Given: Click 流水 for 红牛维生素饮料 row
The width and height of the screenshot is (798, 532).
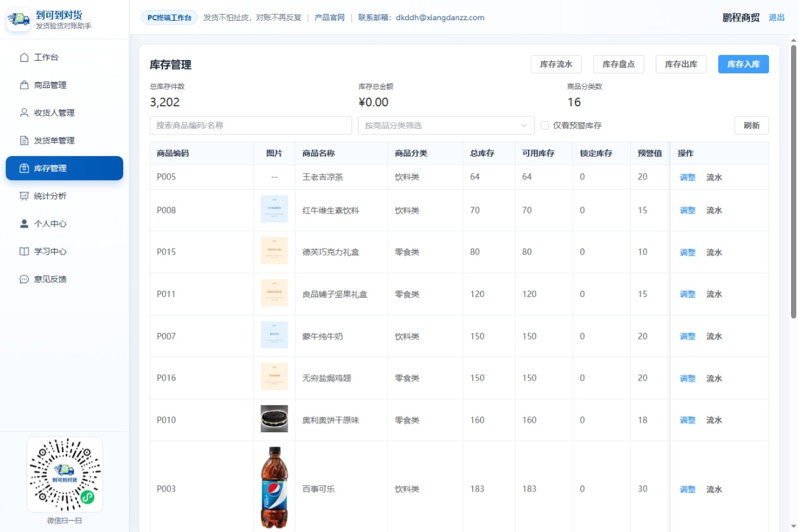Looking at the screenshot, I should tap(714, 210).
